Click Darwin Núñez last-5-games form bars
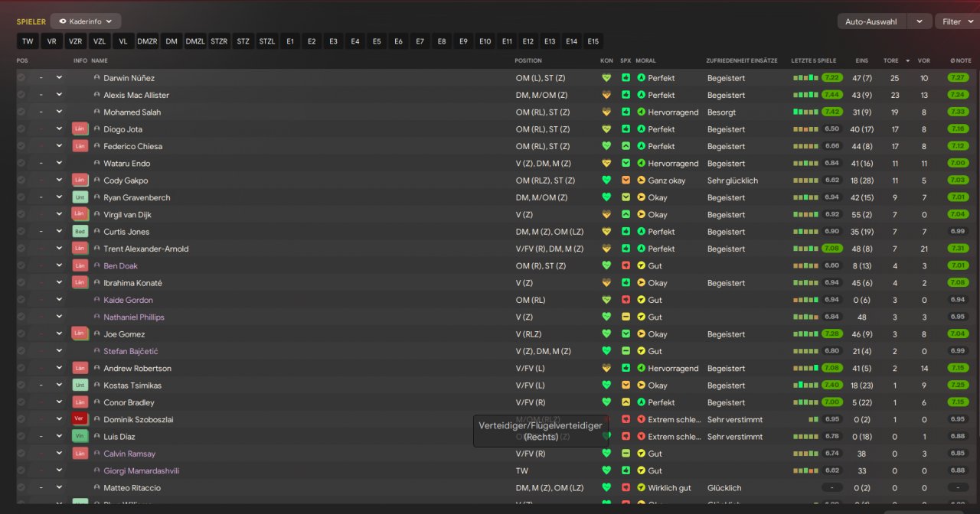The height and width of the screenshot is (514, 980). (x=805, y=78)
